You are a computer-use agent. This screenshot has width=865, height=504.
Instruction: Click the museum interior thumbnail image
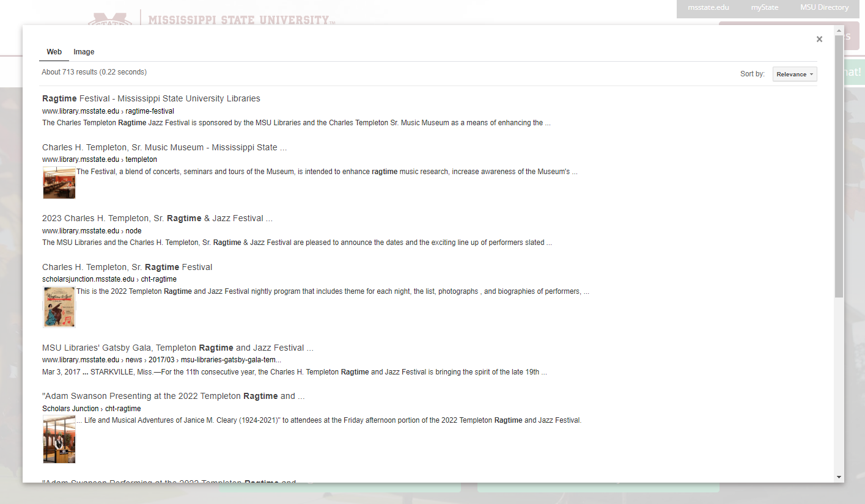coord(59,183)
